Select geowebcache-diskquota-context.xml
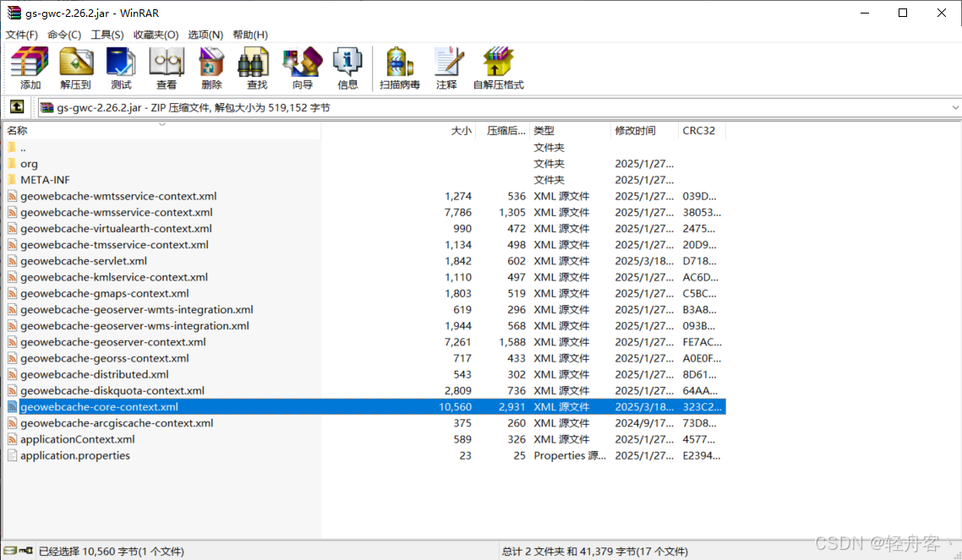Image resolution: width=962 pixels, height=560 pixels. tap(112, 390)
